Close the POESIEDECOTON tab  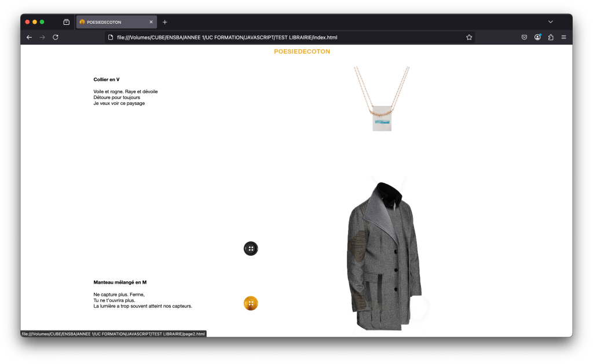point(151,22)
